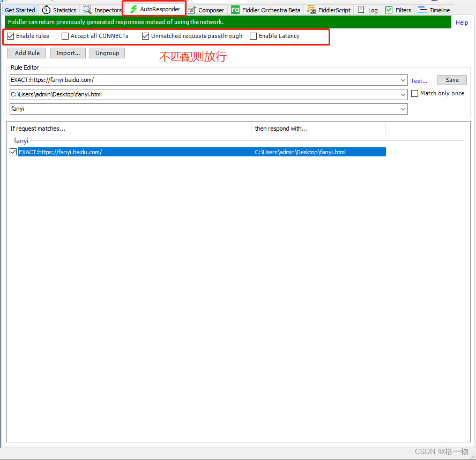
Task: Click the Test... link
Action: click(x=419, y=81)
